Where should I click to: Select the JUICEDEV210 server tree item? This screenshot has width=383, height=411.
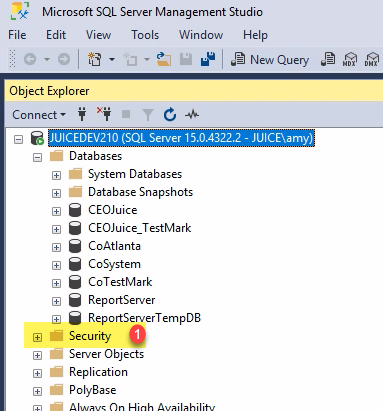pos(181,138)
